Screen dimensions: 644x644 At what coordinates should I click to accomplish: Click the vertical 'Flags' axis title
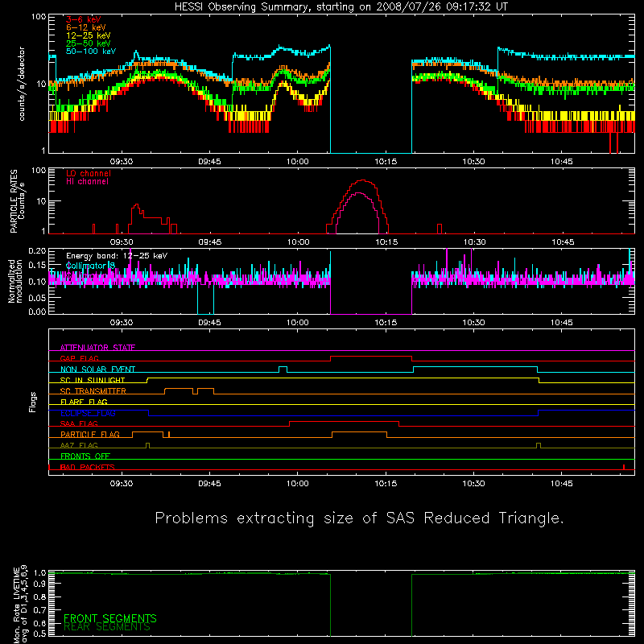pos(33,402)
